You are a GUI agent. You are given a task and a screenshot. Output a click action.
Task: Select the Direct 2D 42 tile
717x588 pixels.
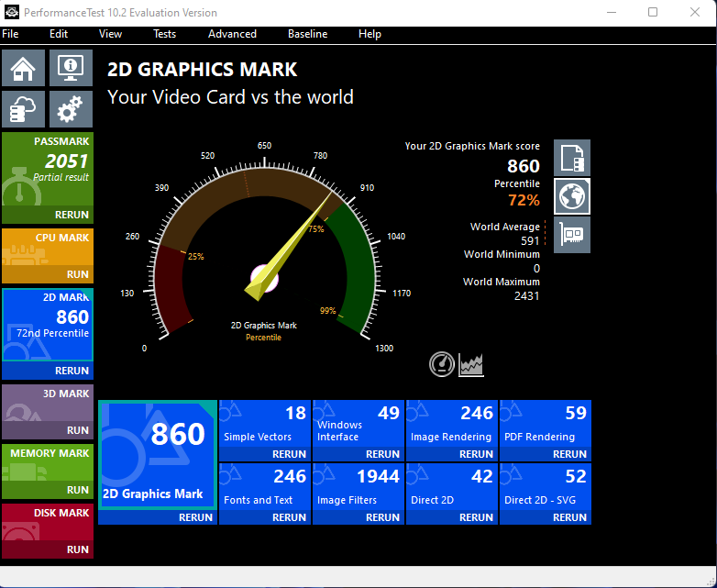pos(452,486)
